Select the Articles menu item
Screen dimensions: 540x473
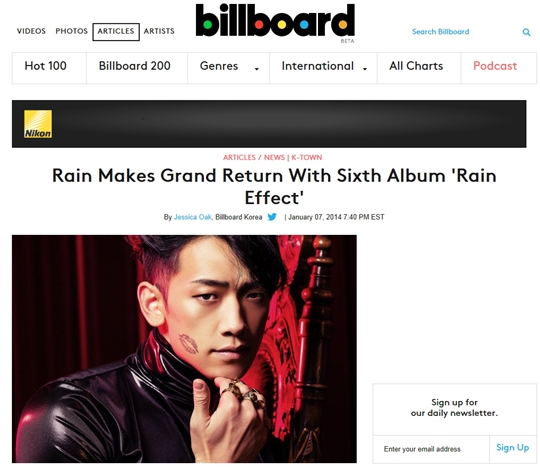tap(116, 32)
